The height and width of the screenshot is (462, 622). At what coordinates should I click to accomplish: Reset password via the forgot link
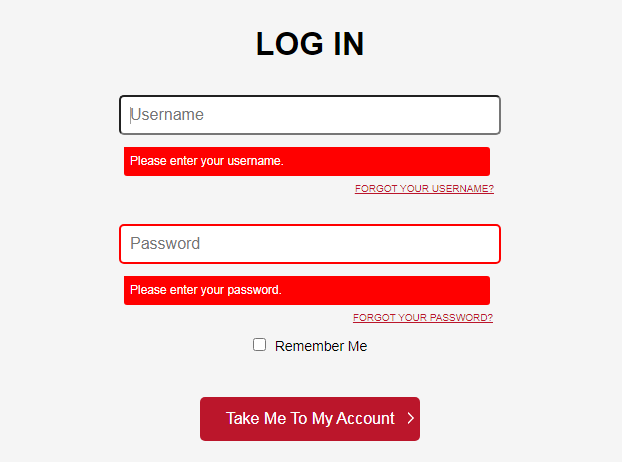[x=423, y=318]
